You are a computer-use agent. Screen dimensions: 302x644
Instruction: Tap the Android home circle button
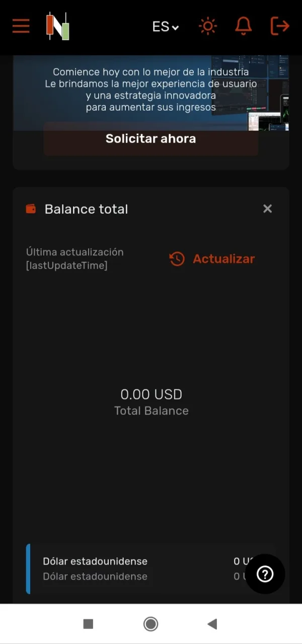tap(150, 624)
